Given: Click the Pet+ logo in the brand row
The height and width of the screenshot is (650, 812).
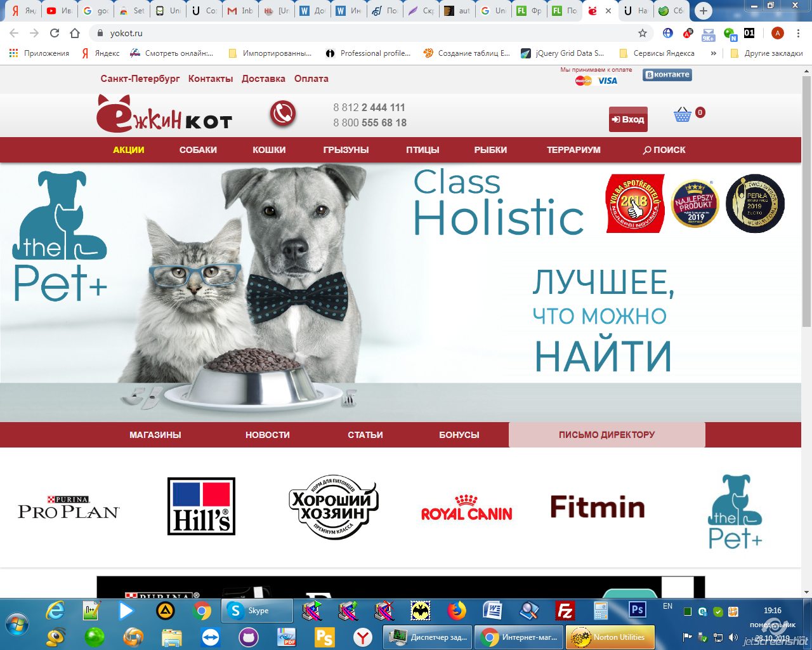Looking at the screenshot, I should click(x=735, y=512).
